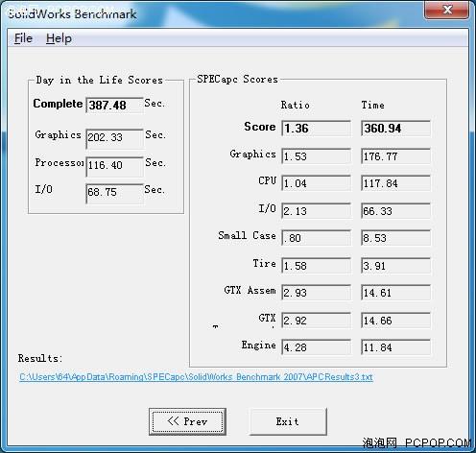The width and height of the screenshot is (476, 453).
Task: Select the Score time field 360.94
Action: [x=395, y=129]
